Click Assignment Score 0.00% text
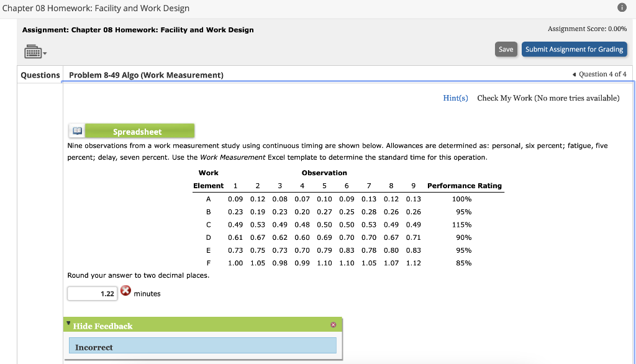 click(587, 29)
